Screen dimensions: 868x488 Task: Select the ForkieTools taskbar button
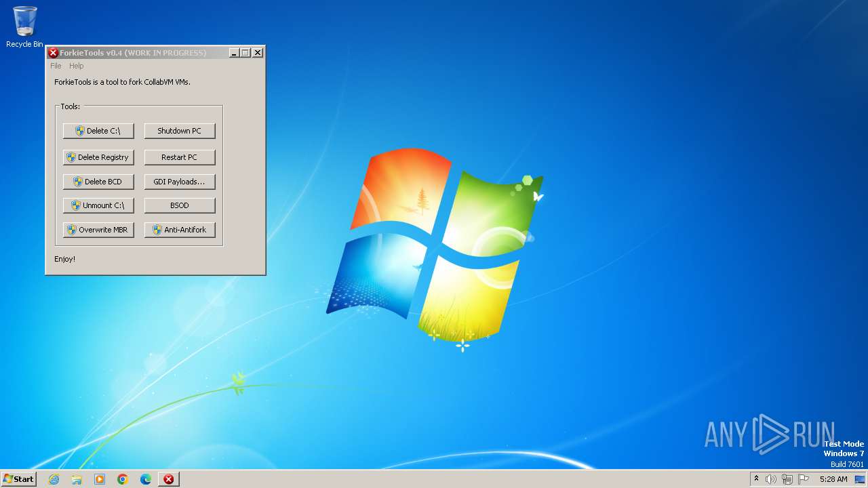(169, 479)
